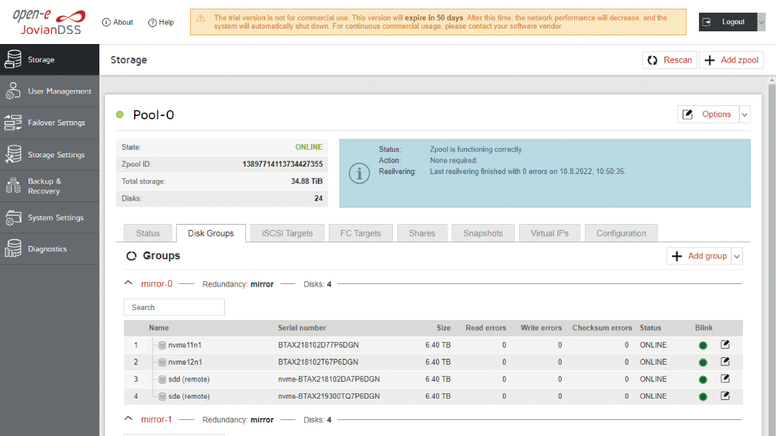Select Zpool ID value 13897714113734427355
Image resolution: width=776 pixels, height=436 pixels.
click(283, 164)
